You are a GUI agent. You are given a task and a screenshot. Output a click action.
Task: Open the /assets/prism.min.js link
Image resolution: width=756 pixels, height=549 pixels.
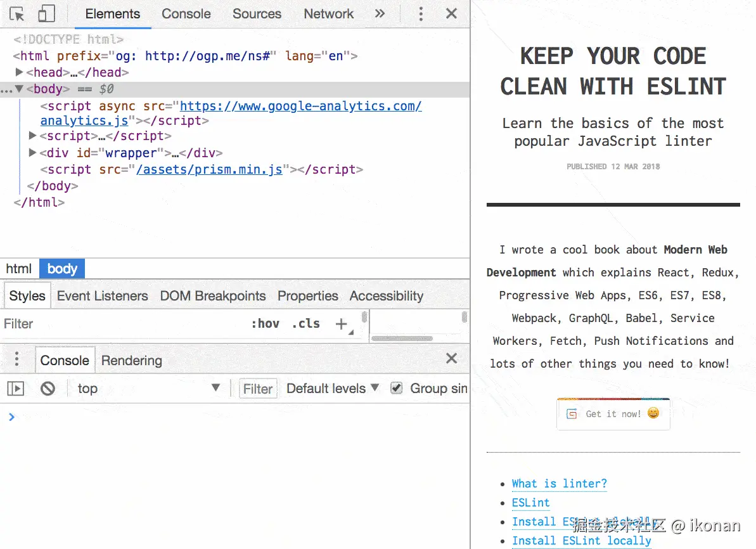click(x=209, y=169)
